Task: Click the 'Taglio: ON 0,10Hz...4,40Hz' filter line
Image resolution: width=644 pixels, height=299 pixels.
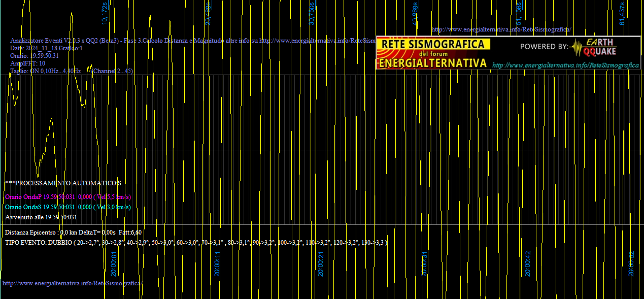Action: (72, 71)
